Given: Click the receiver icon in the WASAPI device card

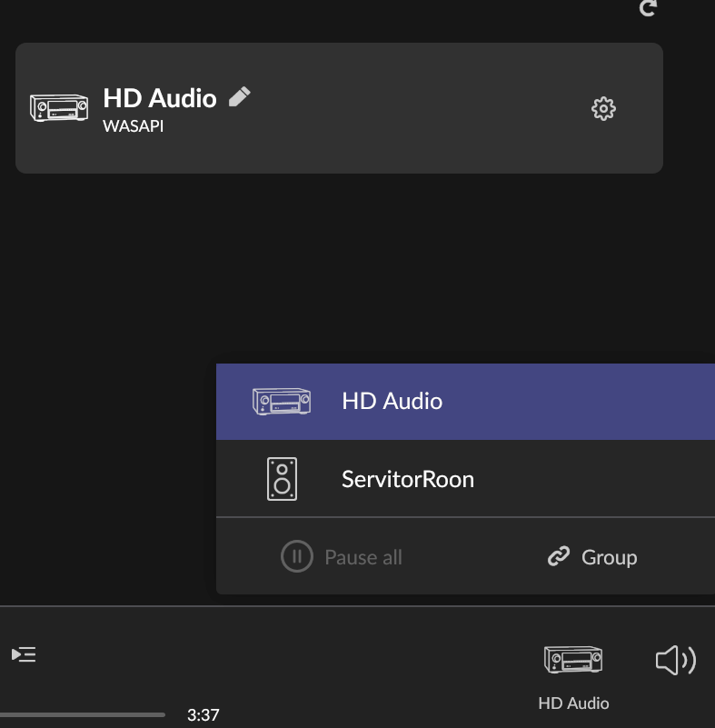Looking at the screenshot, I should 59,108.
